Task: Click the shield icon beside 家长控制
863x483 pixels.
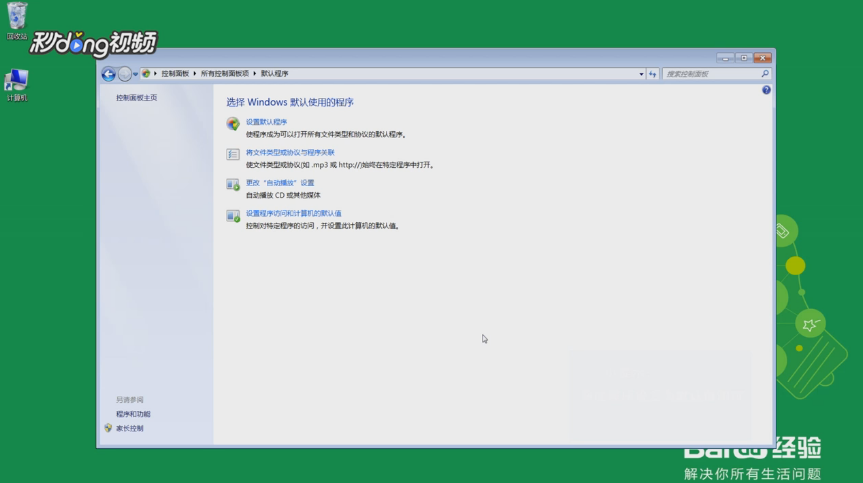Action: [x=108, y=428]
